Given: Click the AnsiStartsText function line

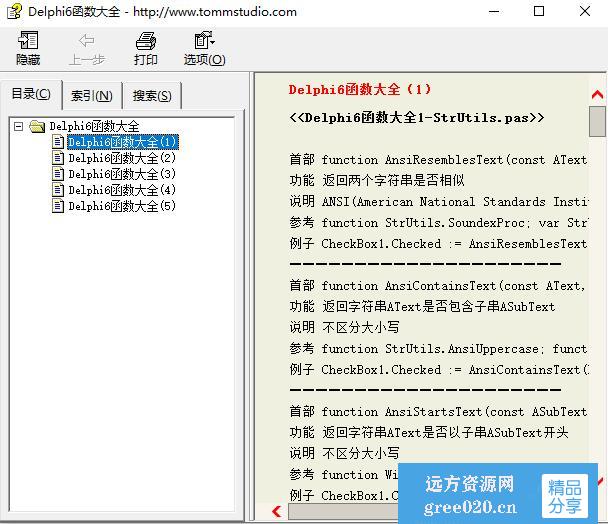Looking at the screenshot, I should pos(438,411).
